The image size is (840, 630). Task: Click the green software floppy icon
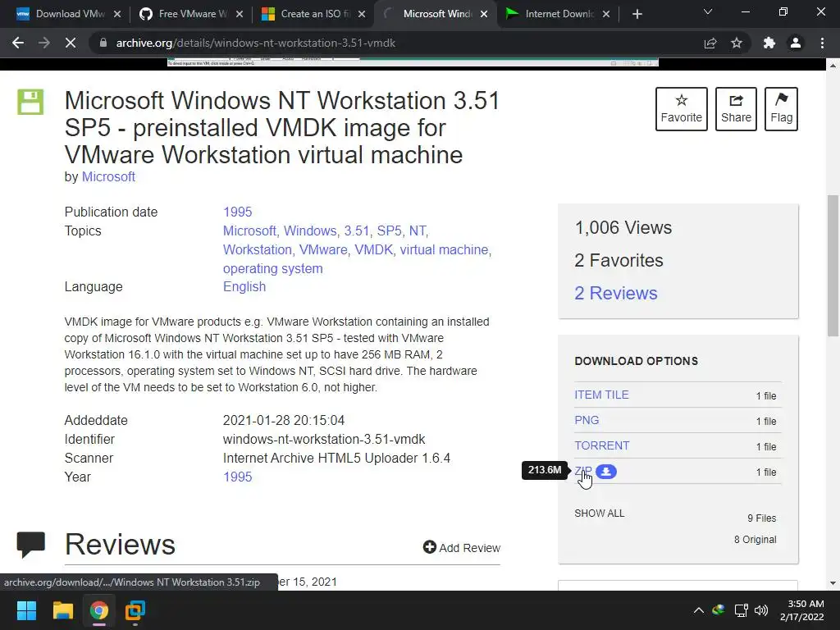pos(30,102)
